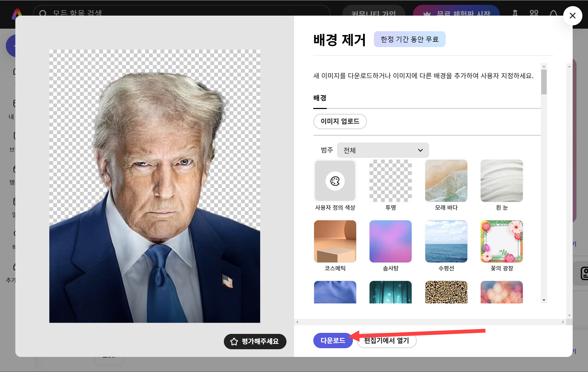Close the background removal dialog
588x372 pixels.
point(572,16)
